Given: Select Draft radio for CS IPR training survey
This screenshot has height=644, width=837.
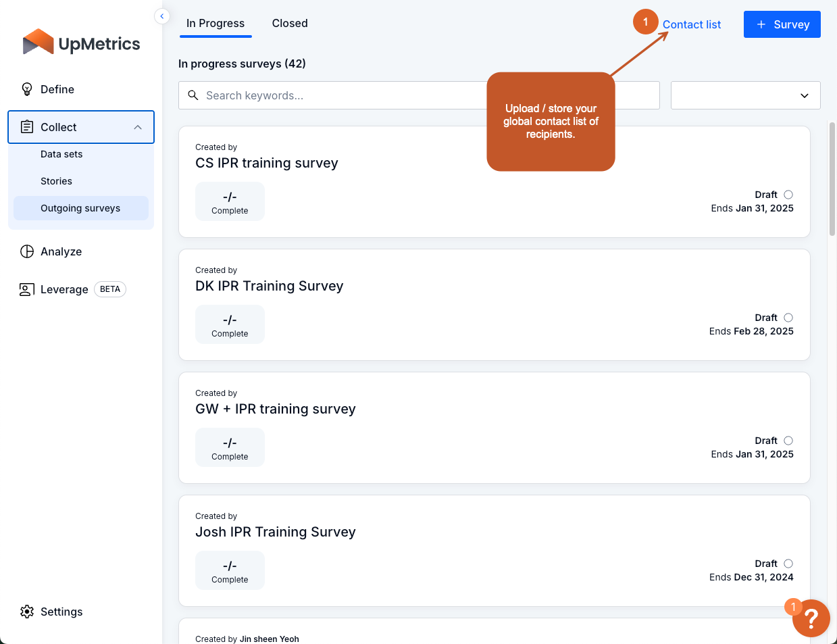Looking at the screenshot, I should pos(788,195).
